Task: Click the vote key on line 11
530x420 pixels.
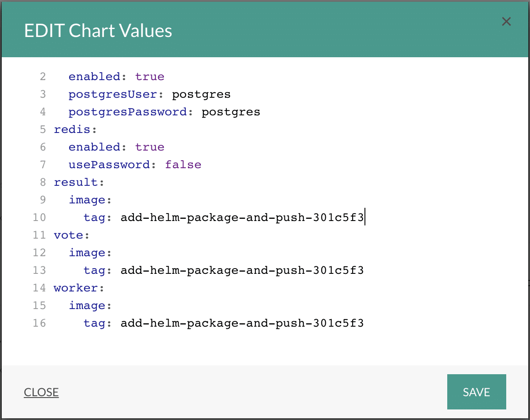Action: coord(68,235)
